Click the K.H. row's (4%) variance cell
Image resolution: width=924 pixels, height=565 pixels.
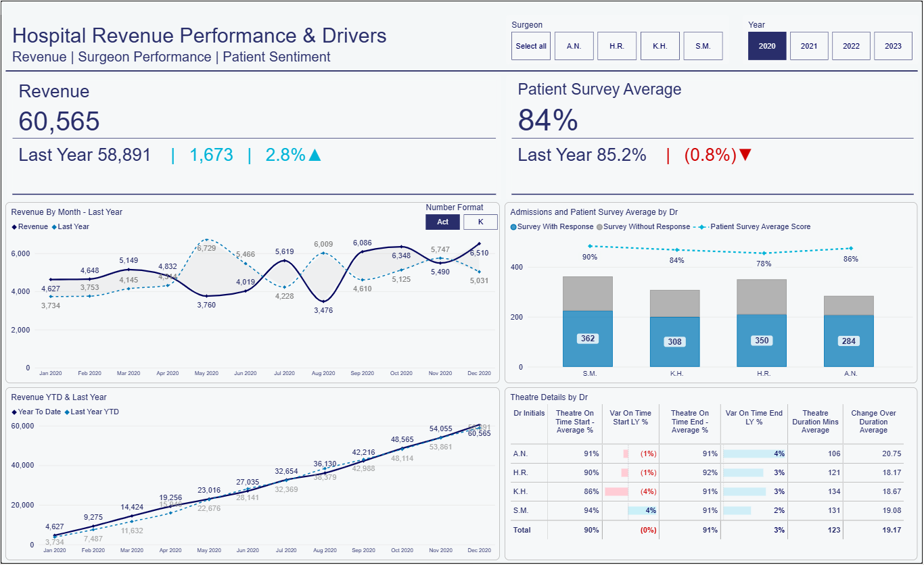click(629, 491)
